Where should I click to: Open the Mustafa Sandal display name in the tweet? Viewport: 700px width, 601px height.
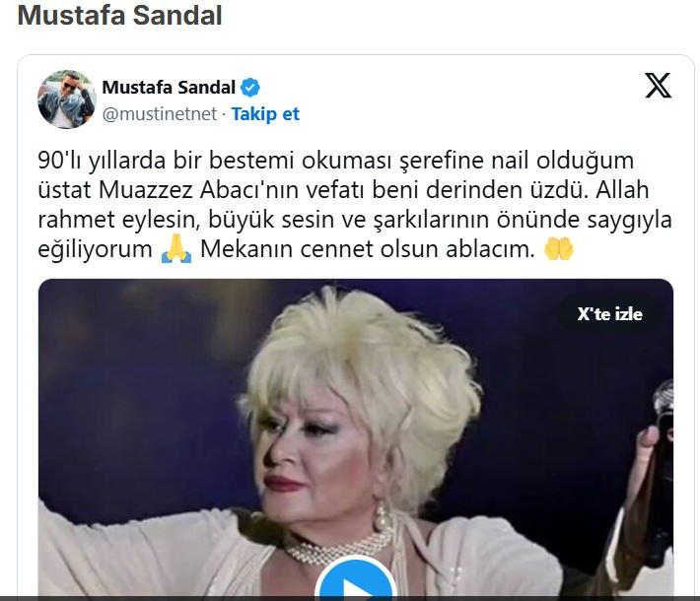click(x=169, y=87)
